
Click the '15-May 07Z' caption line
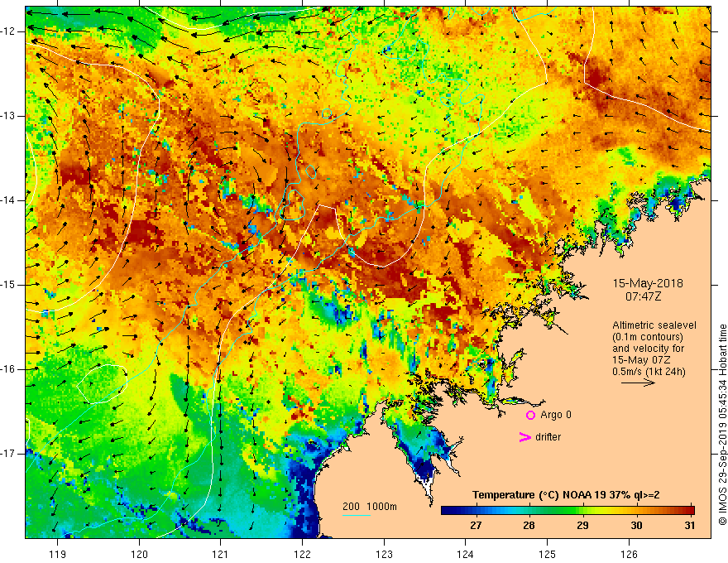(641, 360)
